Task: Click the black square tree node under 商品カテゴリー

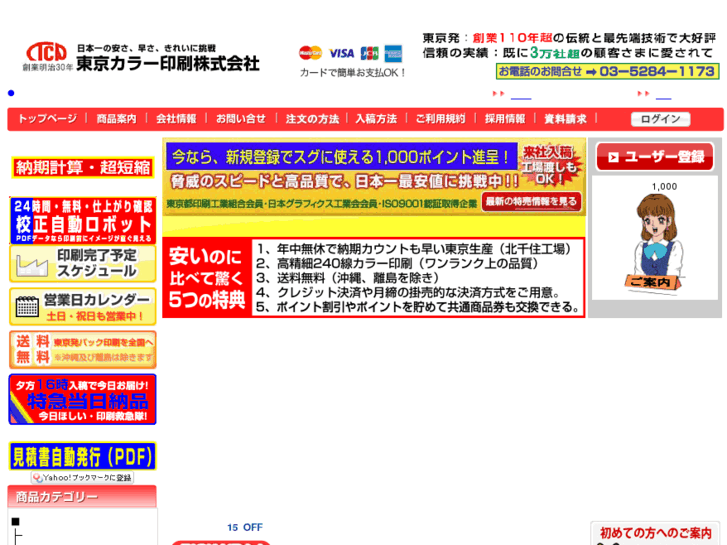Action: coord(15,521)
